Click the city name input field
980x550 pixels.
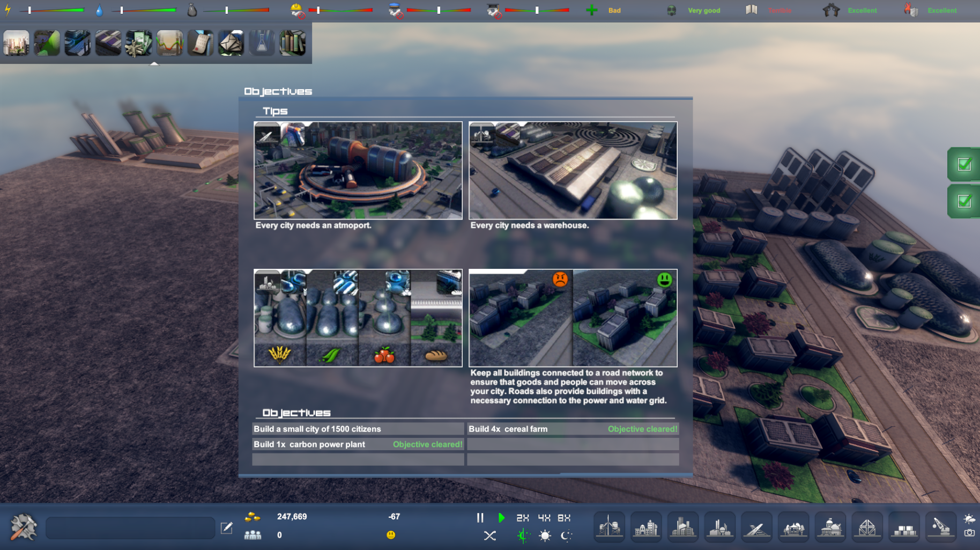click(x=130, y=528)
